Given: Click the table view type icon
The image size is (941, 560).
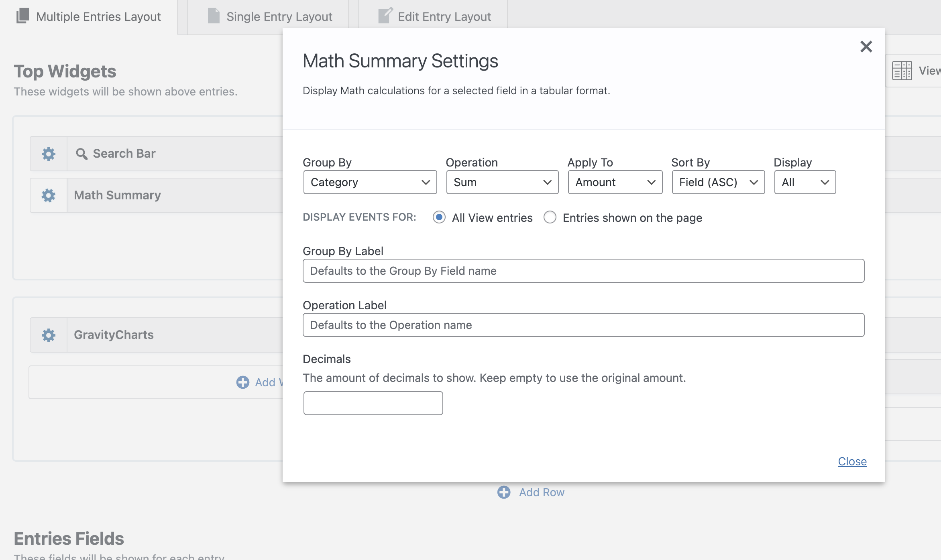Looking at the screenshot, I should [x=902, y=71].
